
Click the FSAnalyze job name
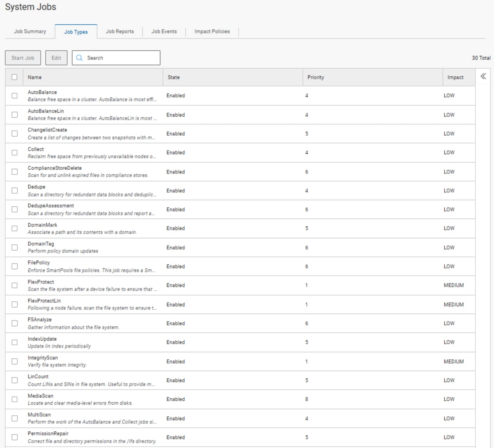click(x=40, y=320)
